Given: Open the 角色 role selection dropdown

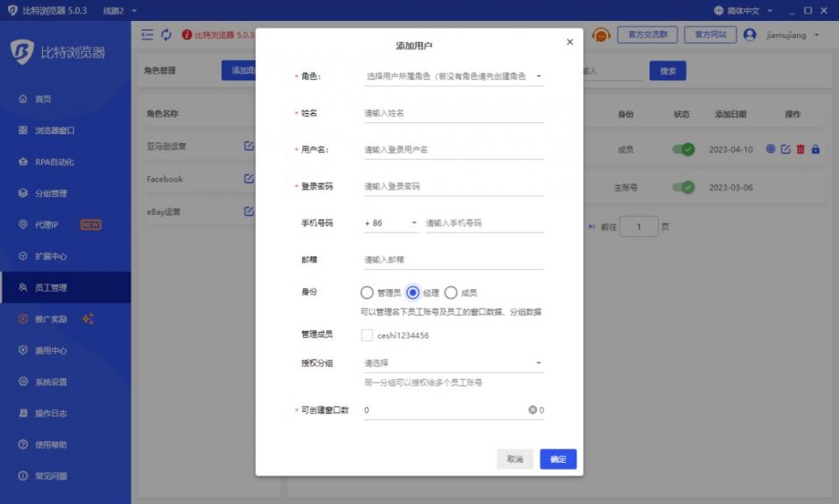Looking at the screenshot, I should (x=454, y=76).
